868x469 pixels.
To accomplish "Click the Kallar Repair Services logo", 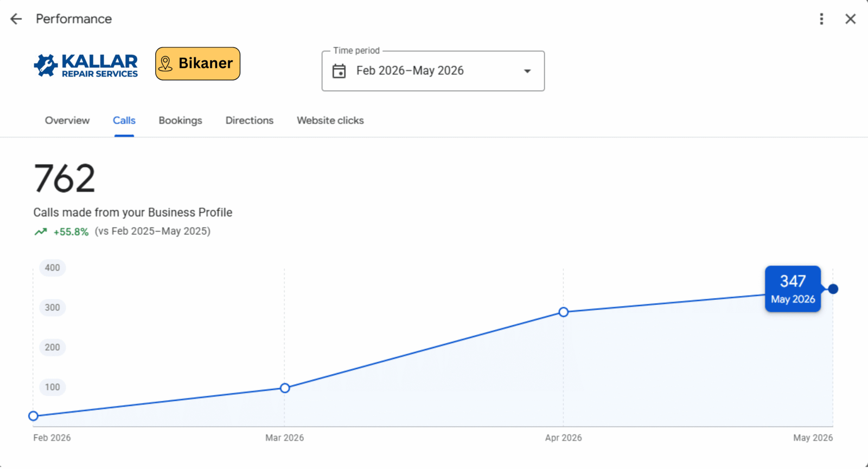I will point(86,66).
